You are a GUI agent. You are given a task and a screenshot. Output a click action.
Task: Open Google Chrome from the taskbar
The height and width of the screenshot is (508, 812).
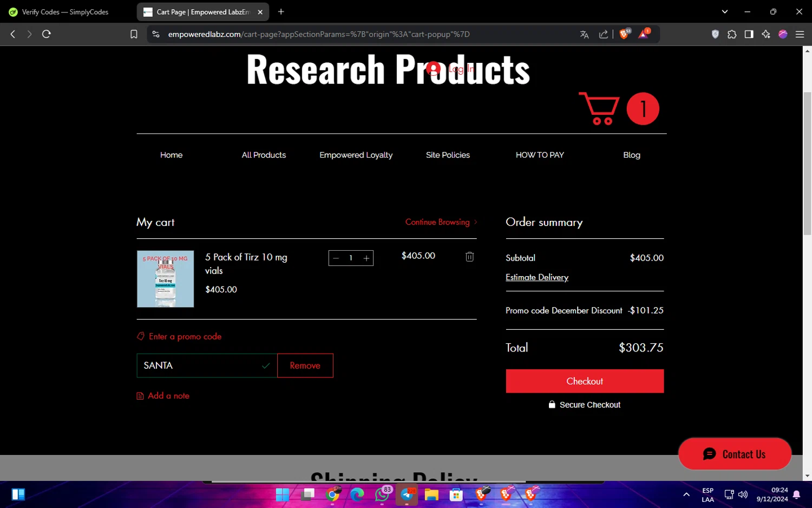tap(333, 494)
